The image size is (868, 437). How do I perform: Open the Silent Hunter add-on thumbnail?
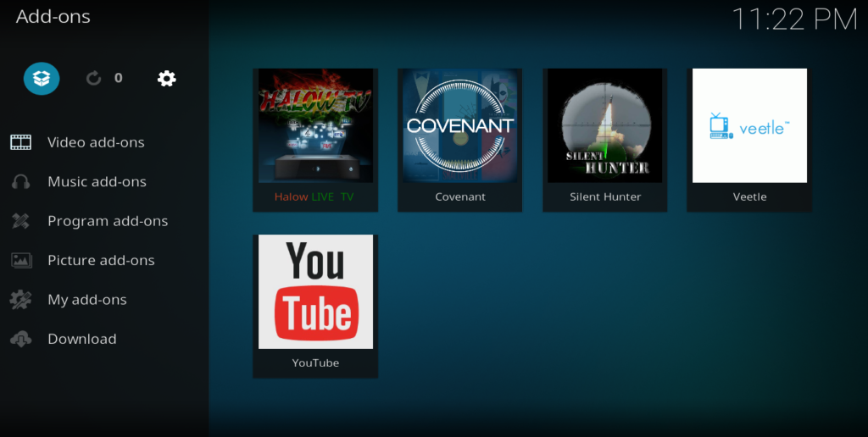pyautogui.click(x=605, y=125)
